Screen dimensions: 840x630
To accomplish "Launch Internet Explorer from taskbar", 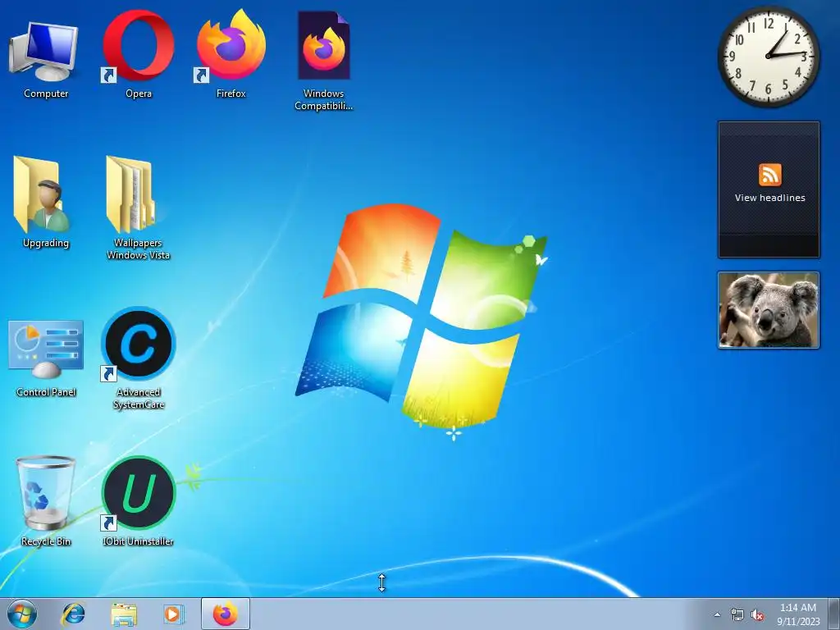I will pyautogui.click(x=73, y=614).
